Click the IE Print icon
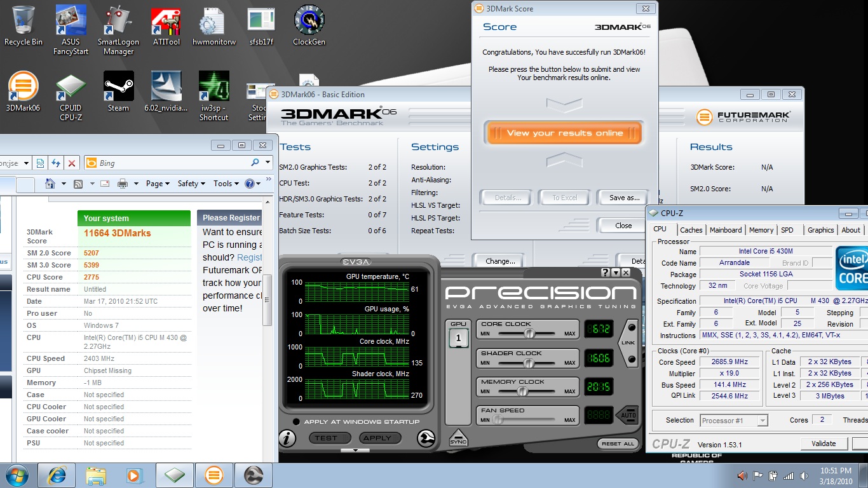The height and width of the screenshot is (488, 868). pos(123,184)
